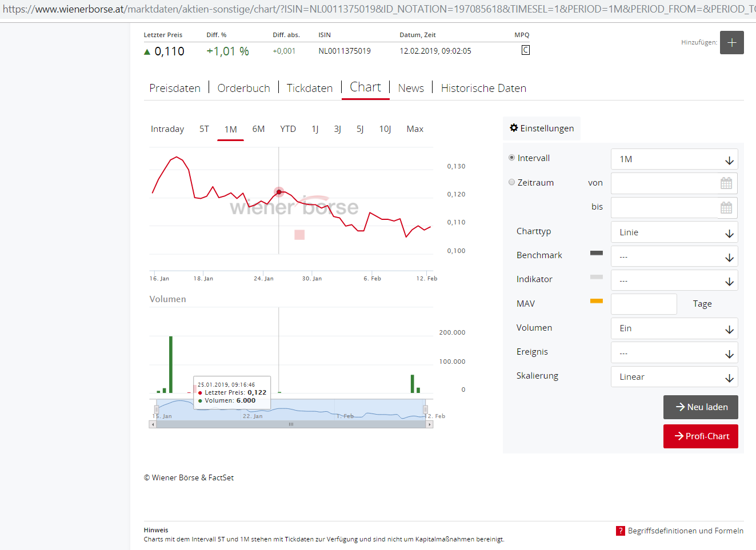Open the Indikator dropdown

pyautogui.click(x=730, y=280)
